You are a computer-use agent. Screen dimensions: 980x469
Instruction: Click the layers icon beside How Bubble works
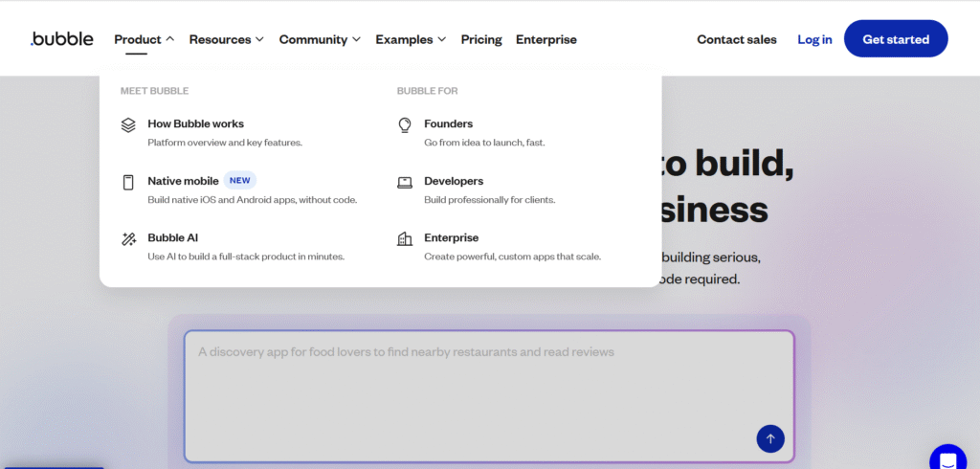pyautogui.click(x=128, y=124)
